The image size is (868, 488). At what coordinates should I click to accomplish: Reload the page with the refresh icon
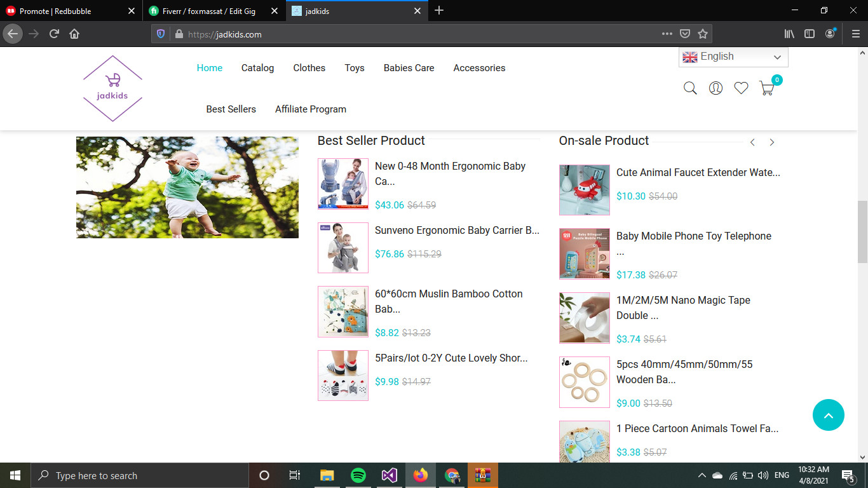coord(54,34)
